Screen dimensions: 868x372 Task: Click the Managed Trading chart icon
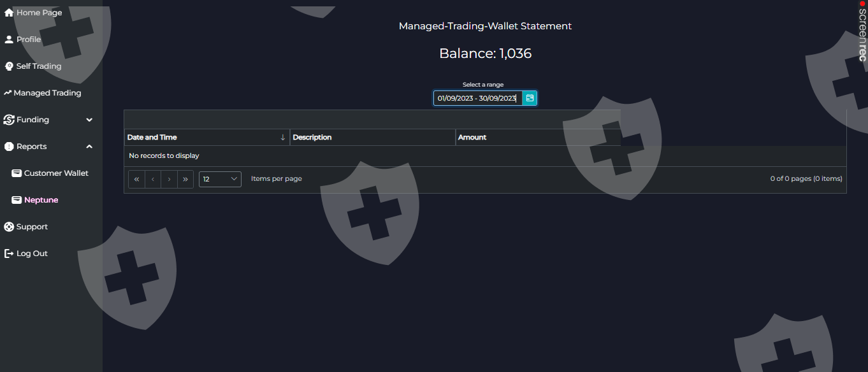tap(8, 93)
